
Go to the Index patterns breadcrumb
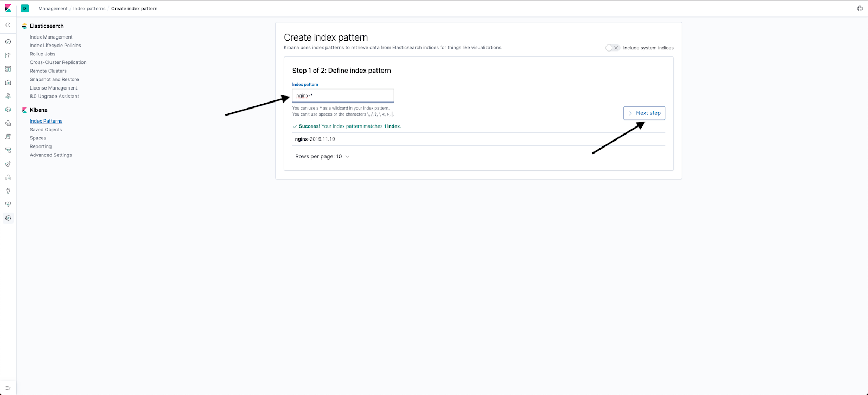pyautogui.click(x=90, y=9)
